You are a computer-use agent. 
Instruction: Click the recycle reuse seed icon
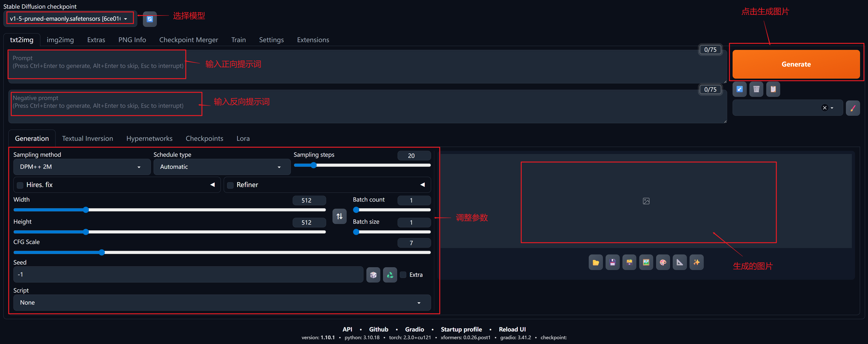click(x=390, y=275)
